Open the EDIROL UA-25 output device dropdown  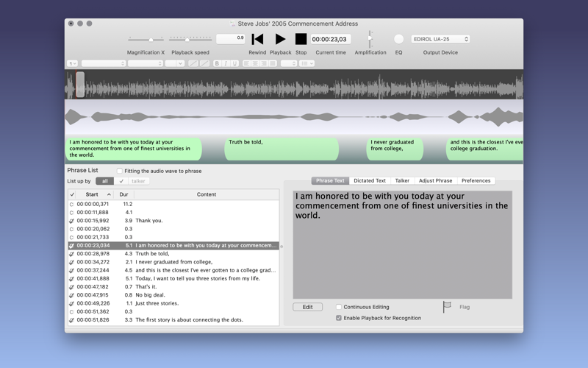(x=440, y=39)
